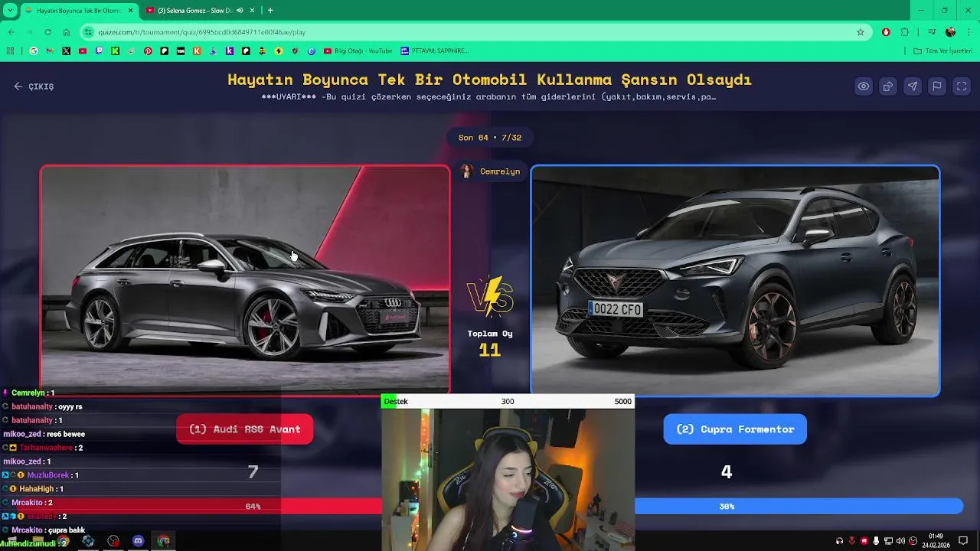
Task: Select the Audi RS6 Avant car image
Action: click(245, 280)
